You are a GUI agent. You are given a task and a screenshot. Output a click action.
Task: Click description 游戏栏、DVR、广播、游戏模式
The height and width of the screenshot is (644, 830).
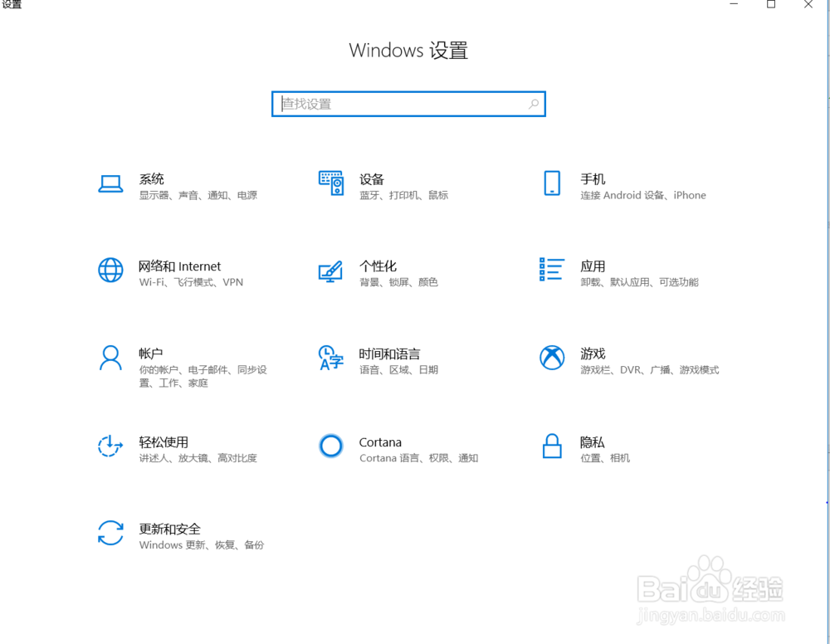click(650, 370)
